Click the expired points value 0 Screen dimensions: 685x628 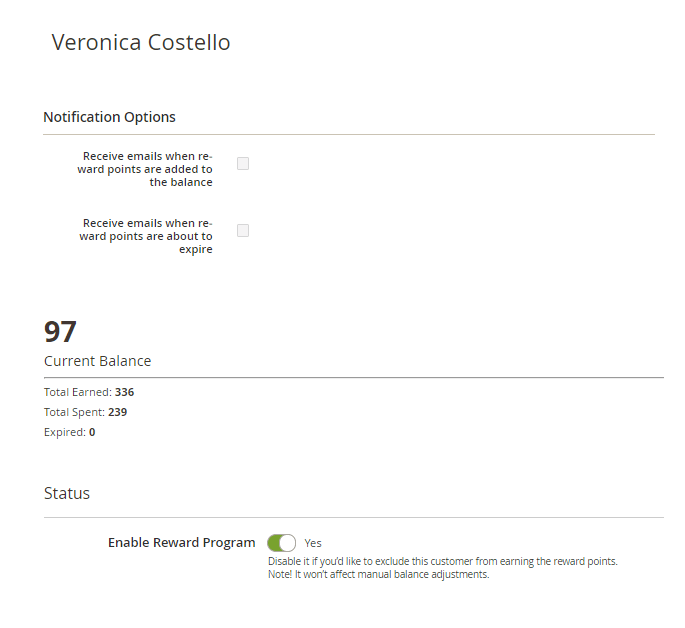(92, 432)
